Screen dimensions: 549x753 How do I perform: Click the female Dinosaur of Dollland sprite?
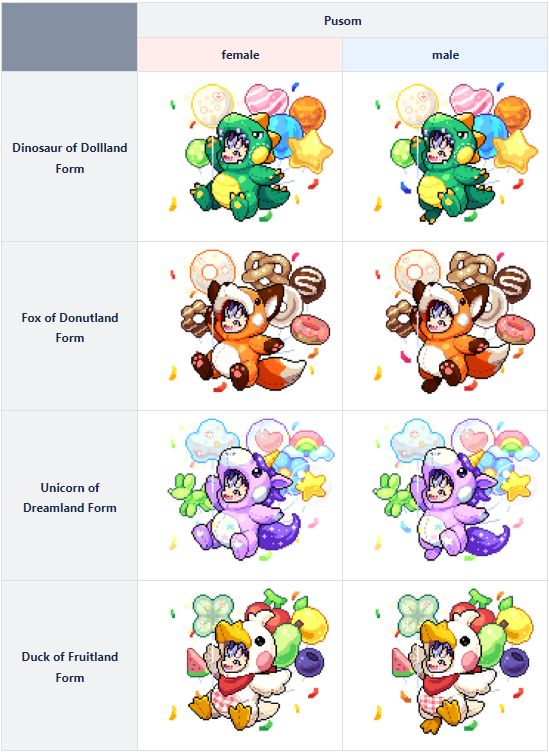pos(251,153)
